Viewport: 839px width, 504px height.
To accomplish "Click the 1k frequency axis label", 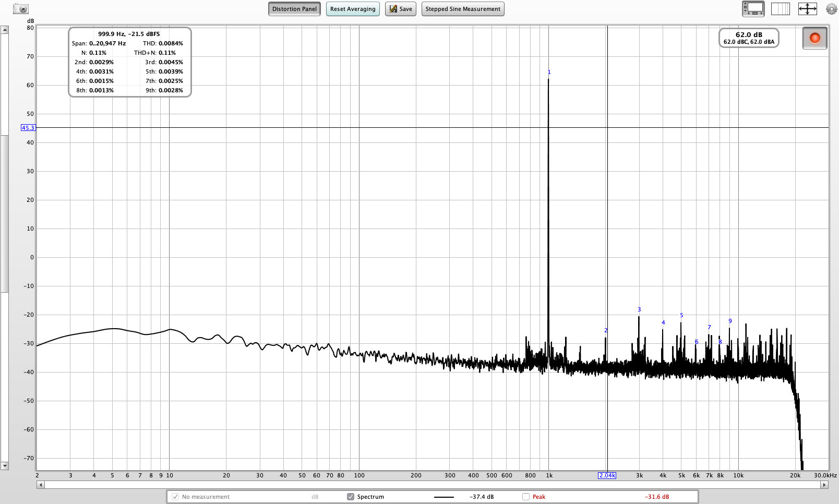I will click(549, 475).
